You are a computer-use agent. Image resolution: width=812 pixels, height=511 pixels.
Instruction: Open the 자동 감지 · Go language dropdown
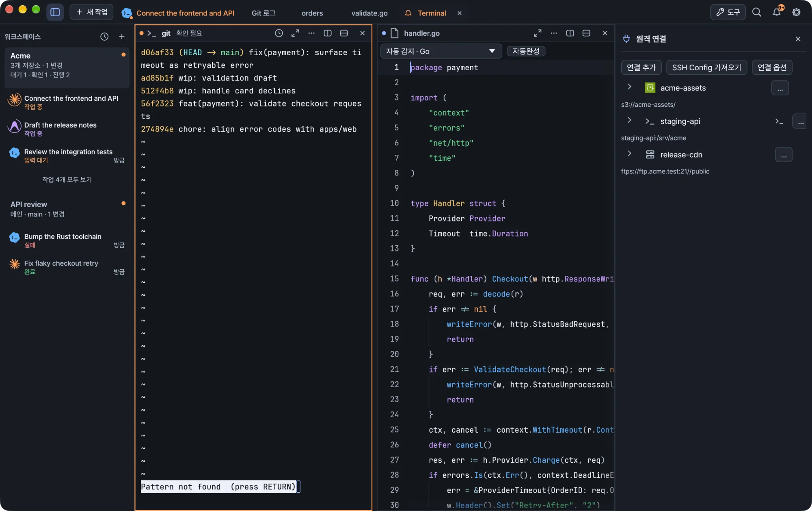tap(441, 51)
